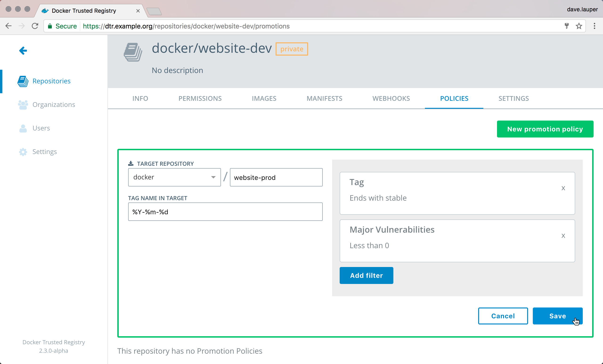
Task: Focus the website-prod repository name field
Action: click(276, 177)
